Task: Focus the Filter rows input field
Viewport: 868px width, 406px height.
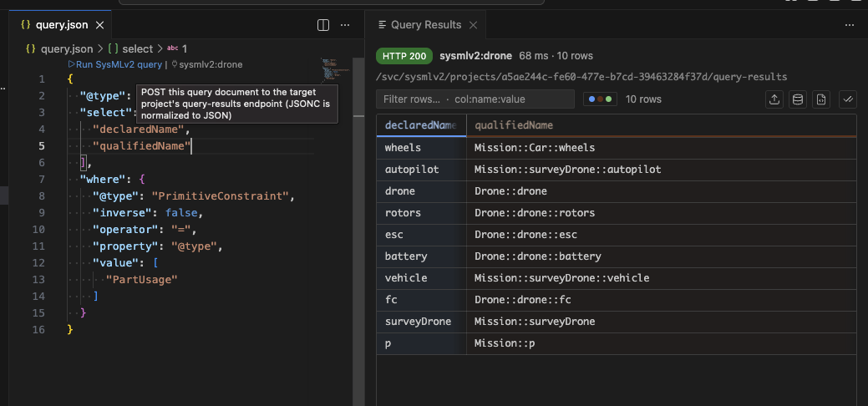Action: (475, 99)
